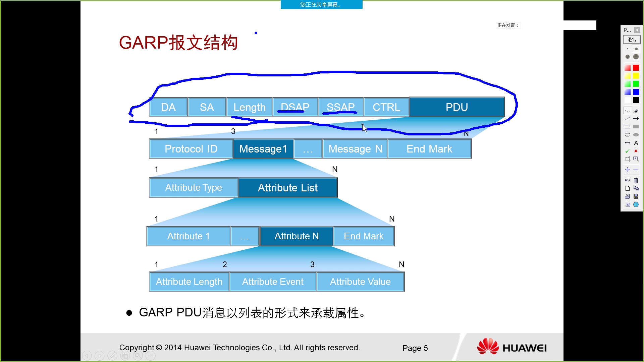Pick the translucent yellow highlighter color
This screenshot has height=362, width=644.
pos(628,76)
